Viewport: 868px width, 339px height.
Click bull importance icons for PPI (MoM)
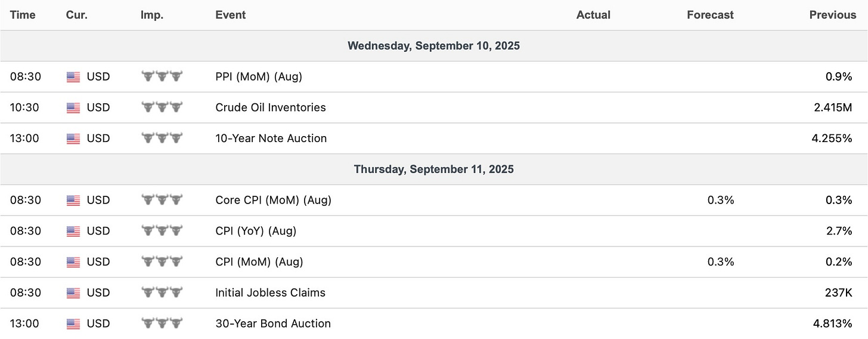tap(162, 76)
